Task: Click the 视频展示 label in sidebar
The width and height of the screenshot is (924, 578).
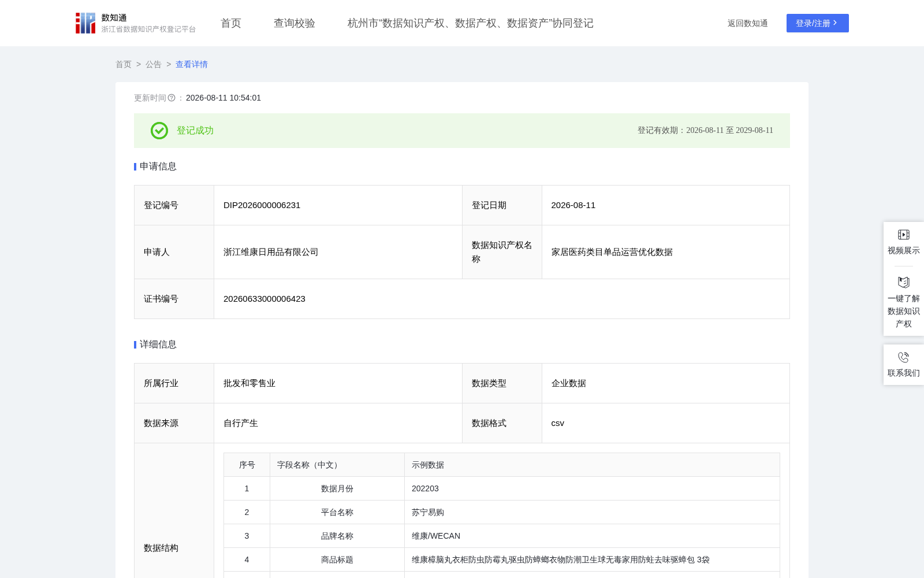Action: coord(904,251)
